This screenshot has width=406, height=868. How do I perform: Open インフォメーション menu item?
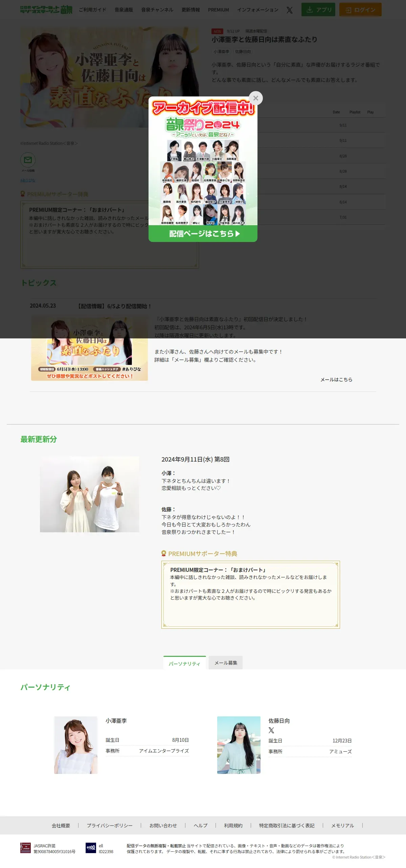[x=258, y=10]
